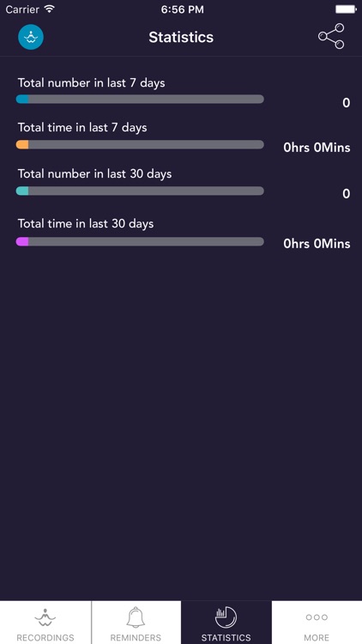The image size is (362, 644).
Task: Select the STATISTICS tab label
Action: coord(226,638)
